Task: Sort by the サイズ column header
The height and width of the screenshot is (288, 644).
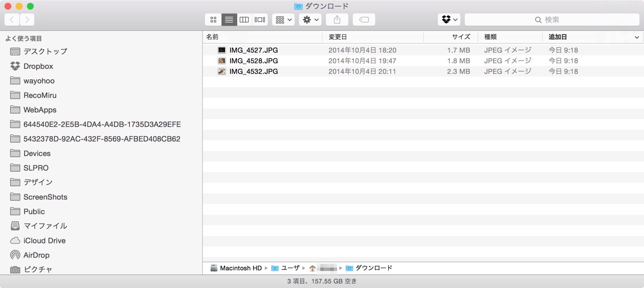Action: (x=451, y=37)
